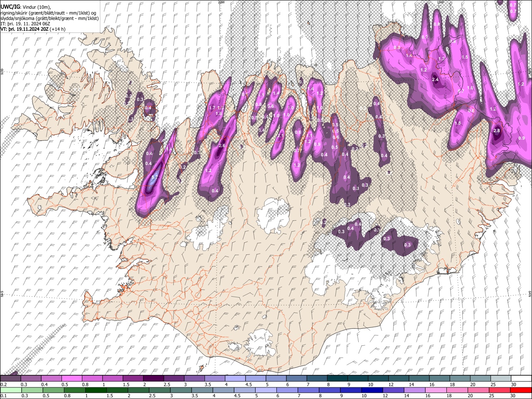Pick the snow legend swatch between 0.3 and 0.4
Viewport: 532px width, 399px height.
click(31, 378)
